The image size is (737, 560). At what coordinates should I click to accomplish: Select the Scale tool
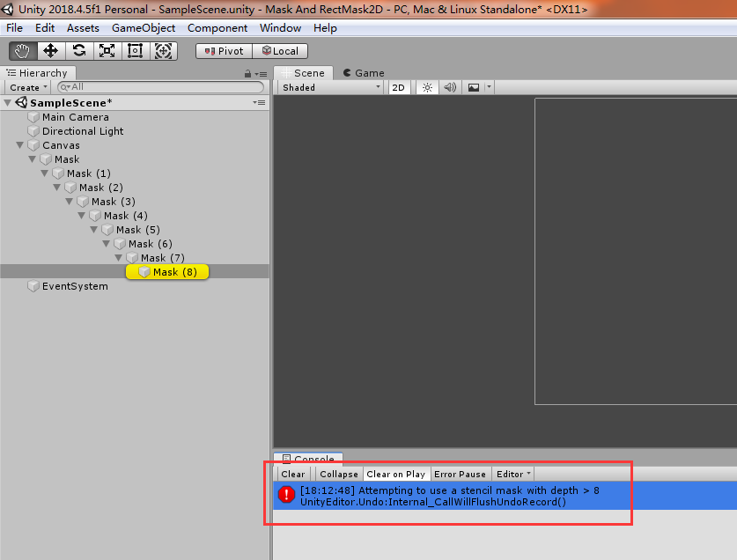pyautogui.click(x=107, y=50)
